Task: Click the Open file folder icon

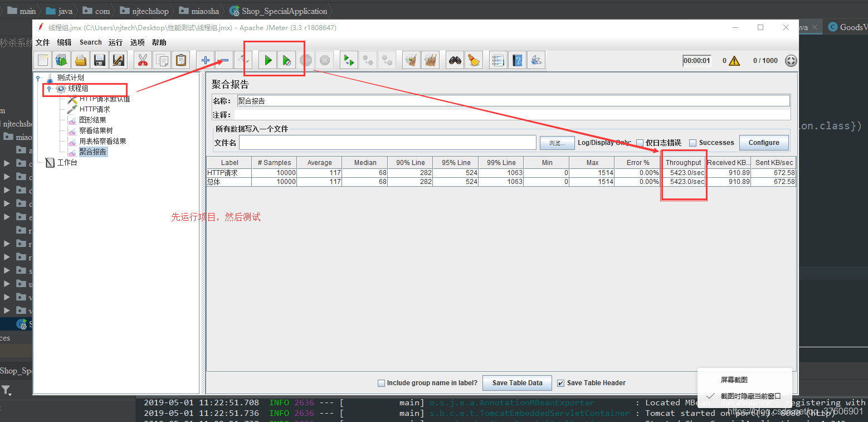Action: point(81,60)
